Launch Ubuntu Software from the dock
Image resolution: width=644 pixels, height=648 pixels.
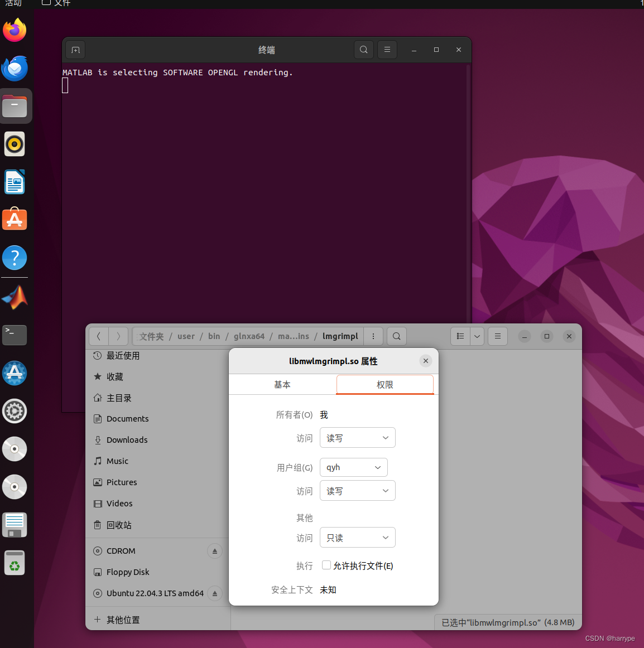(x=15, y=219)
